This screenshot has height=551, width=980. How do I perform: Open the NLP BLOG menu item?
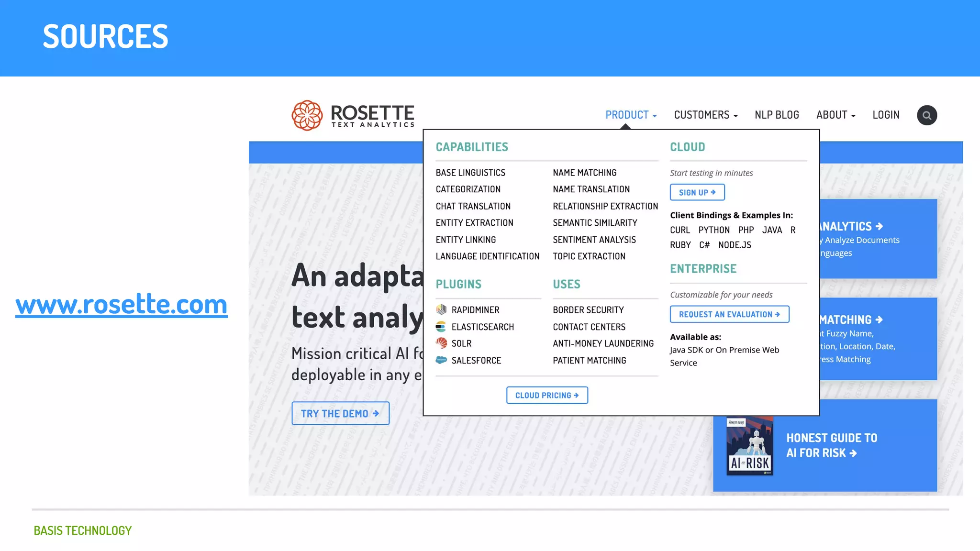click(777, 115)
